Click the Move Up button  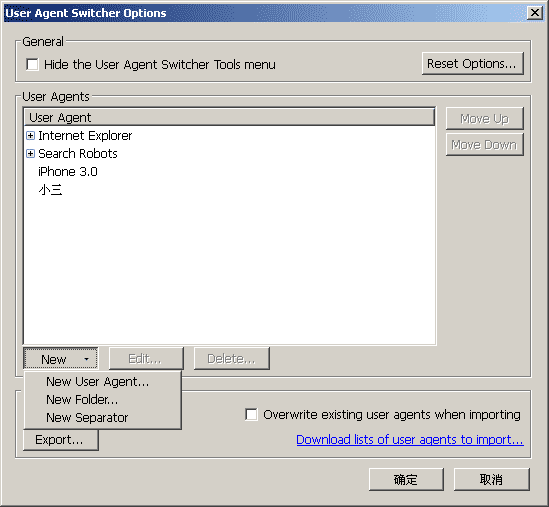click(485, 119)
